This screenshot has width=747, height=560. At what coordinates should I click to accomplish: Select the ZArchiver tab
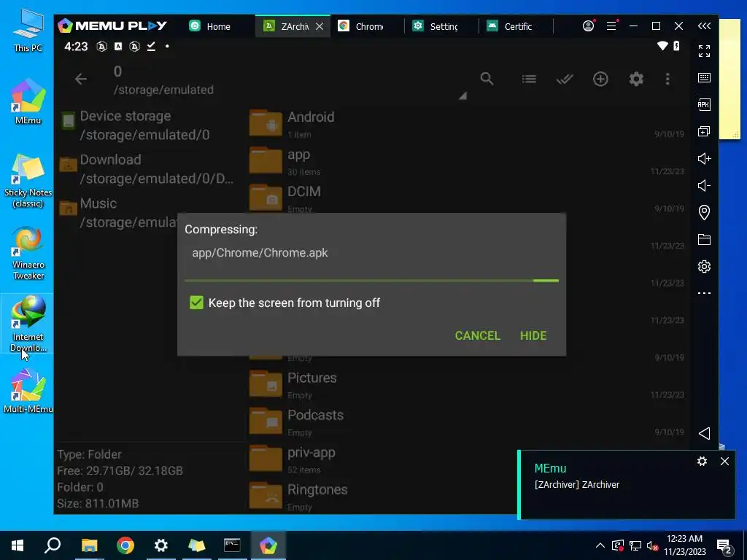click(x=286, y=26)
